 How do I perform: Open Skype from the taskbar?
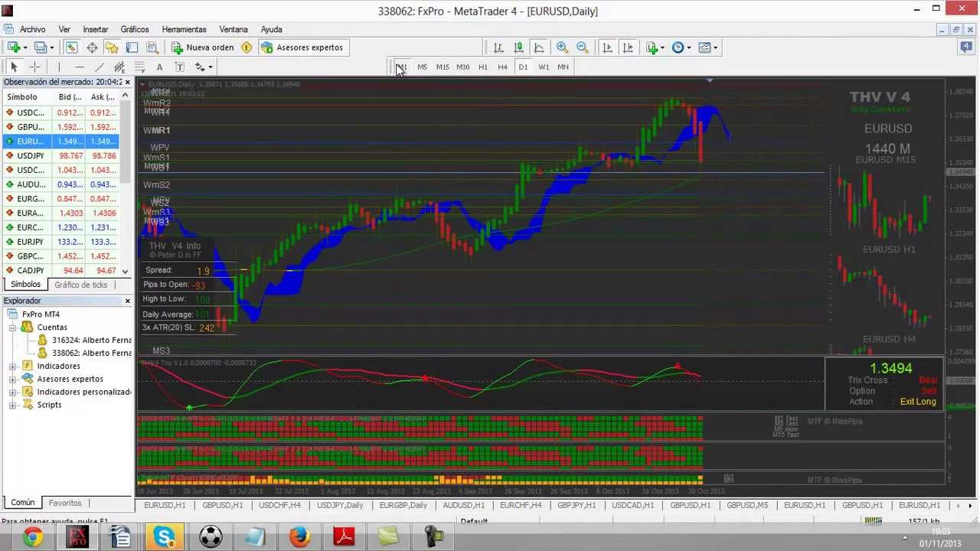[165, 537]
